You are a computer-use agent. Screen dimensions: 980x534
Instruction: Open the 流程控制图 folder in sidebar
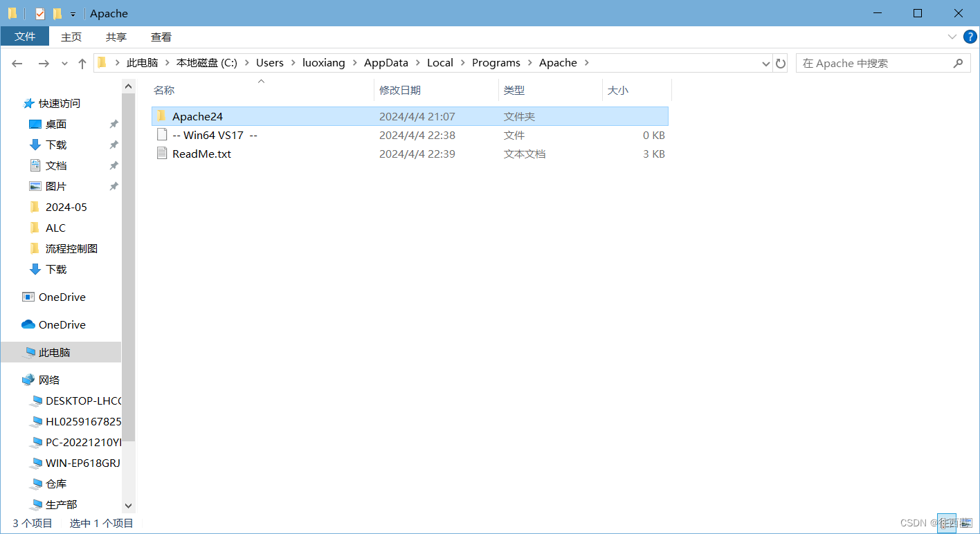point(71,248)
